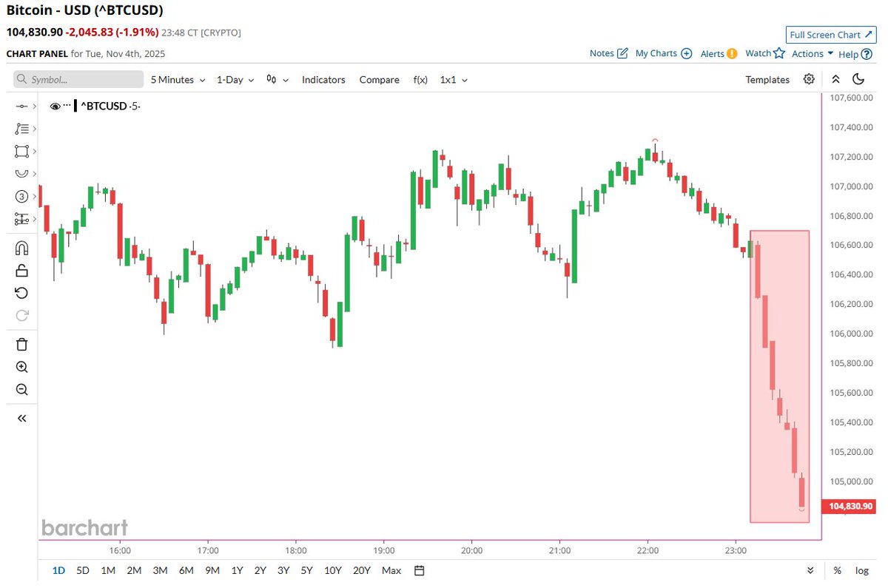This screenshot has width=888, height=588.
Task: Click the calendar icon near time ranges
Action: [419, 570]
